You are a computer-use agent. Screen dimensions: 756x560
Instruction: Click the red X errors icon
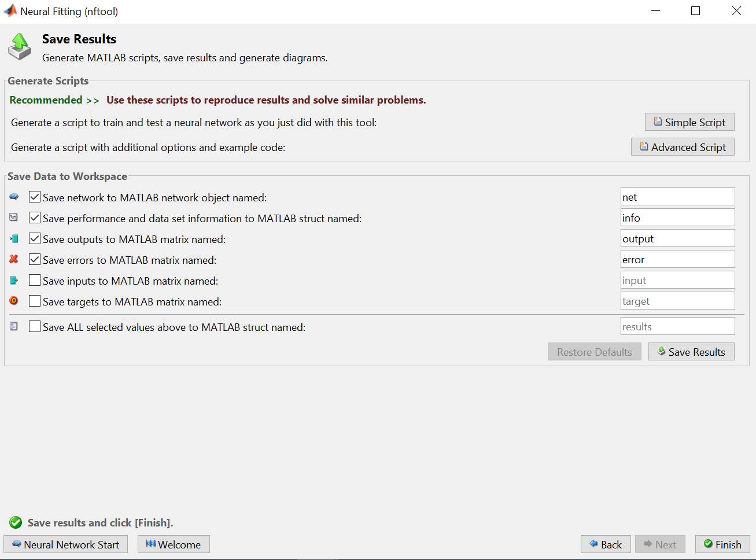(x=14, y=260)
